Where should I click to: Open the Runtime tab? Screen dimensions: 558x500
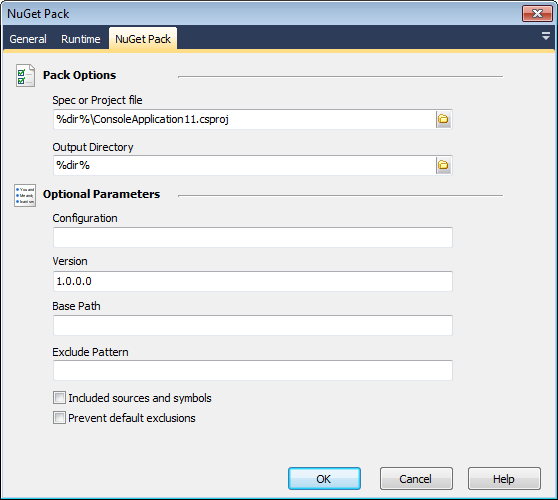click(x=80, y=39)
